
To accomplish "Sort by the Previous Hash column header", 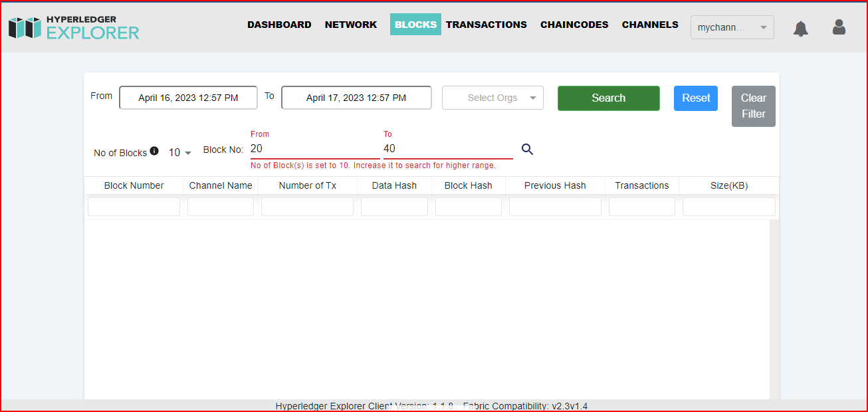I will tap(555, 185).
